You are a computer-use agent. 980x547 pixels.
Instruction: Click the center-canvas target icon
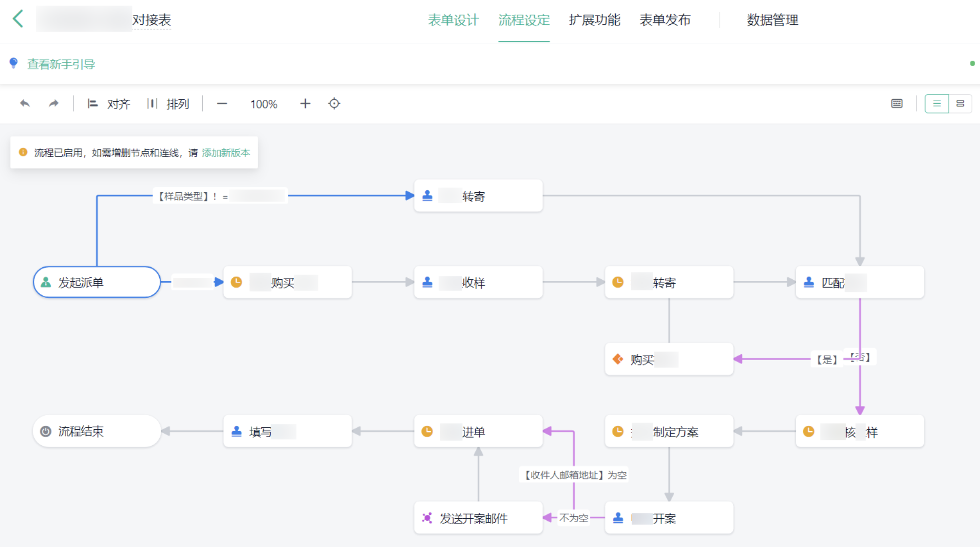pyautogui.click(x=334, y=104)
